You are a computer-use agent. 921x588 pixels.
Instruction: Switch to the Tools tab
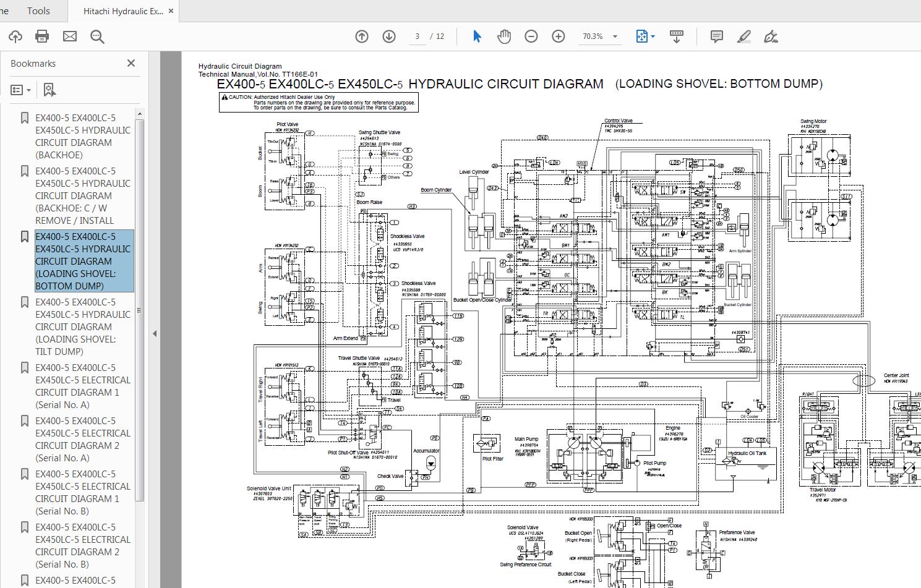point(38,10)
